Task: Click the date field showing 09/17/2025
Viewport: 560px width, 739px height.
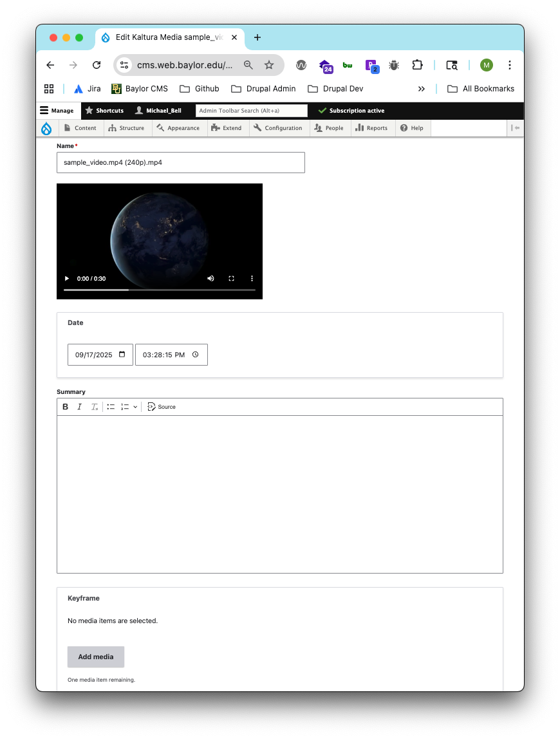Action: (x=100, y=355)
